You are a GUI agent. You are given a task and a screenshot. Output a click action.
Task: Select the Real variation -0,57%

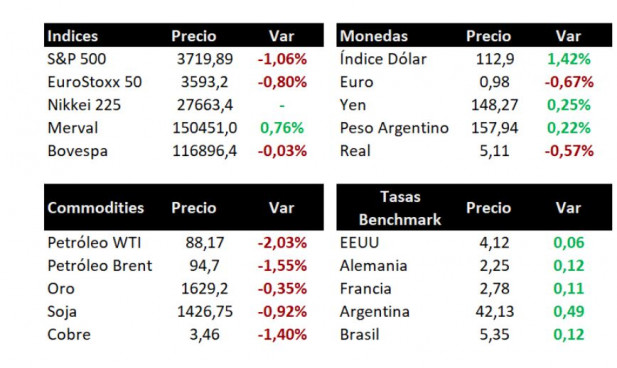[569, 151]
